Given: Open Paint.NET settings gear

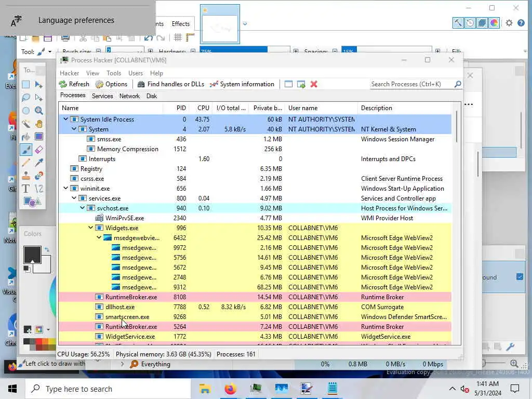Looking at the screenshot, I should click(x=509, y=23).
